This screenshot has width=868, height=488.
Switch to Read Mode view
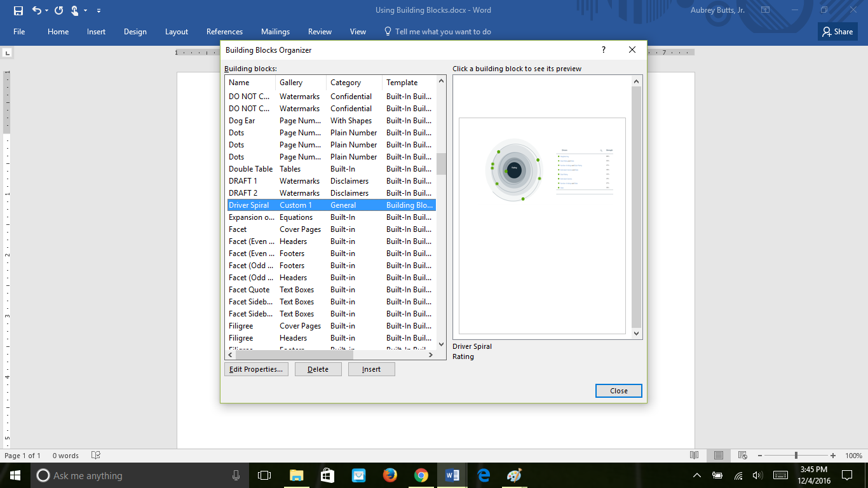coord(694,455)
